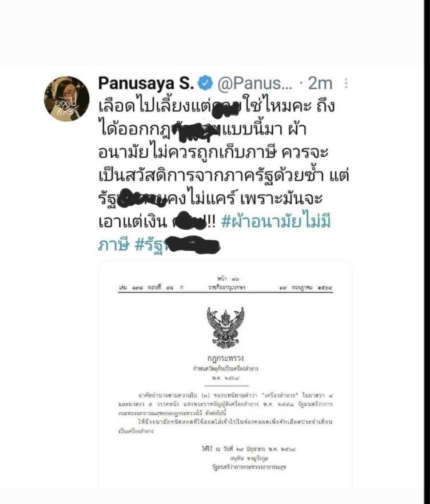Open the partly redacted #รัฐ hashtag

point(177,245)
